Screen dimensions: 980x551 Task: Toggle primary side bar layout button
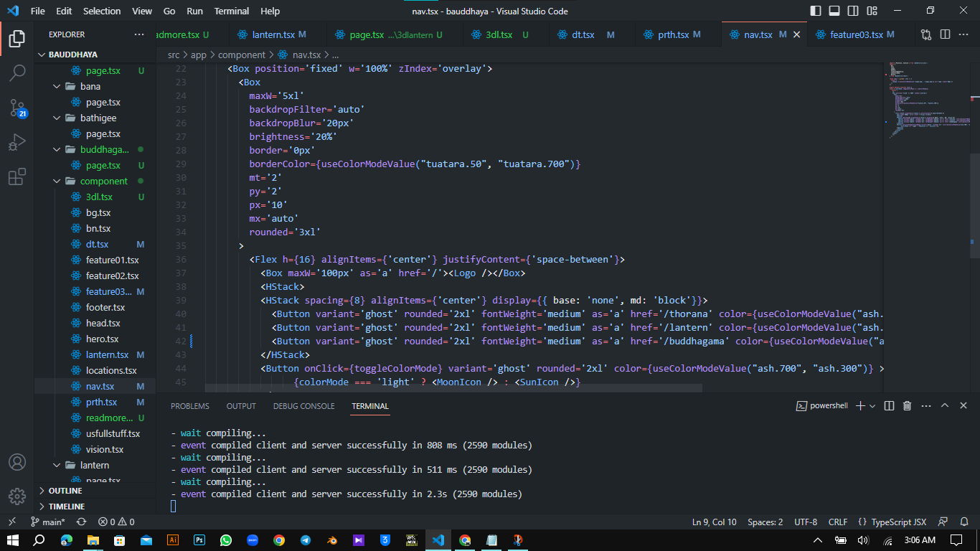816,11
